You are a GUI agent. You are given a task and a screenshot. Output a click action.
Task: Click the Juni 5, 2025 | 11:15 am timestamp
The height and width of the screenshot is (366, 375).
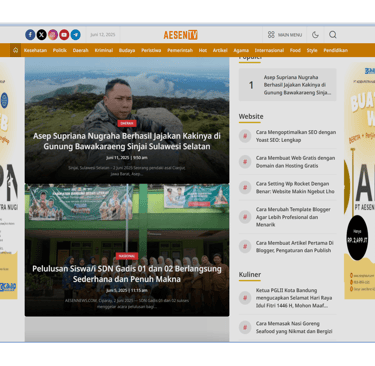point(127,290)
